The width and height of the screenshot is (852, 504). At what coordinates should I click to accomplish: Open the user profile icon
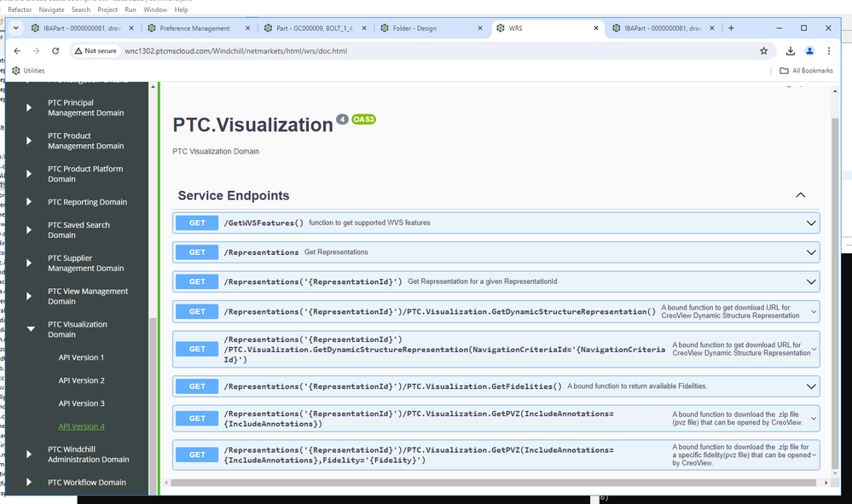click(x=809, y=51)
